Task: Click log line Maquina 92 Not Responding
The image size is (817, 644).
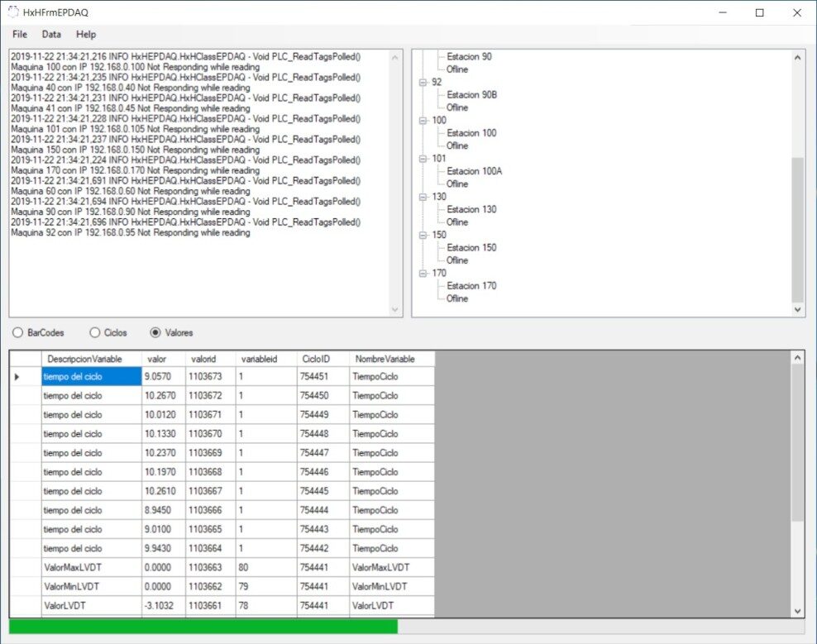Action: (x=131, y=233)
